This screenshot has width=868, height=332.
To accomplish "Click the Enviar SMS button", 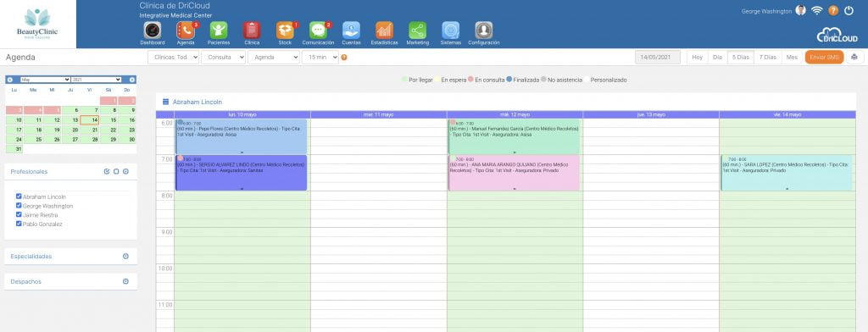I will pyautogui.click(x=824, y=58).
